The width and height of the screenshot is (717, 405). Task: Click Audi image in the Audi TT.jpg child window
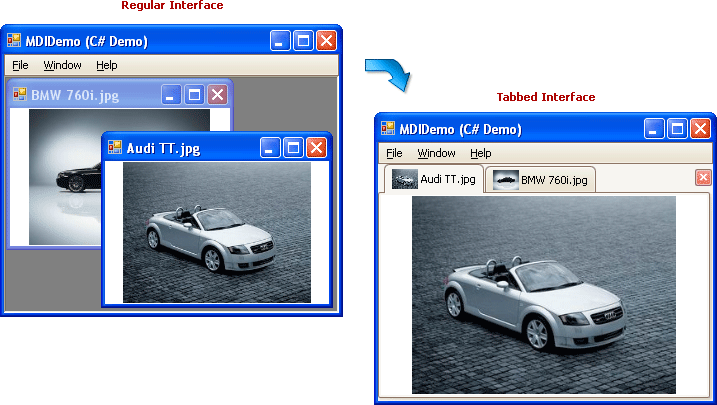pyautogui.click(x=217, y=232)
